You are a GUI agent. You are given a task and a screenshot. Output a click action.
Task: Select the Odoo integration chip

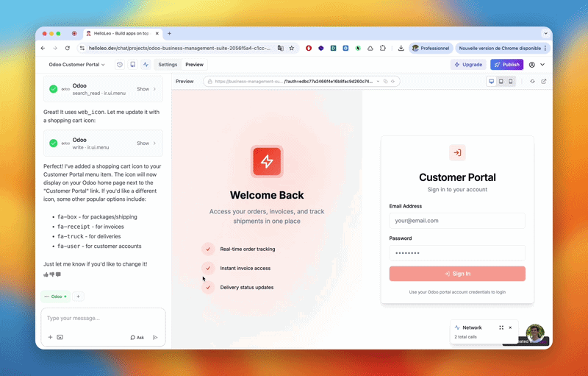point(55,297)
